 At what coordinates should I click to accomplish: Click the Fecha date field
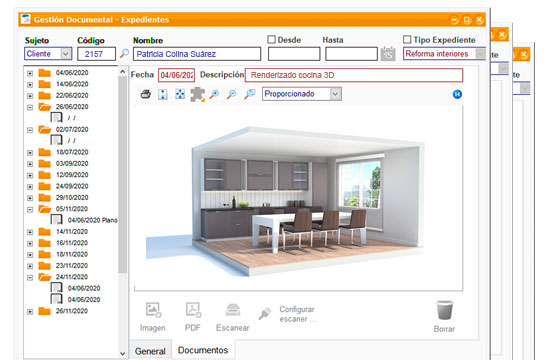tap(176, 75)
